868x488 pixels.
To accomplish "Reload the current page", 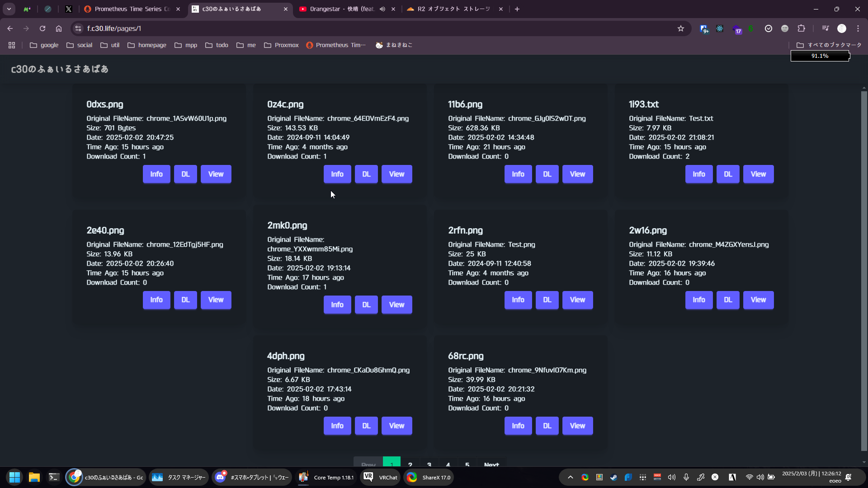I will pos(42,28).
